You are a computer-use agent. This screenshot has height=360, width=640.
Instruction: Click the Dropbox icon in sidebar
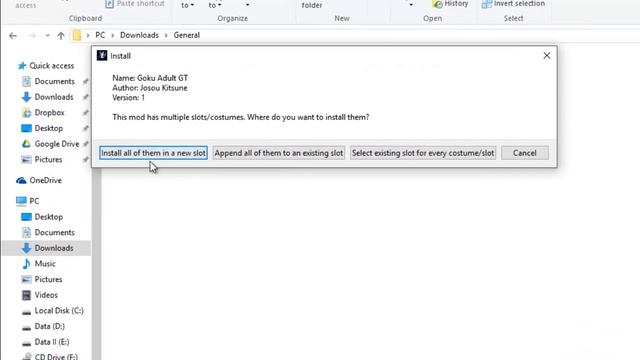coord(27,113)
